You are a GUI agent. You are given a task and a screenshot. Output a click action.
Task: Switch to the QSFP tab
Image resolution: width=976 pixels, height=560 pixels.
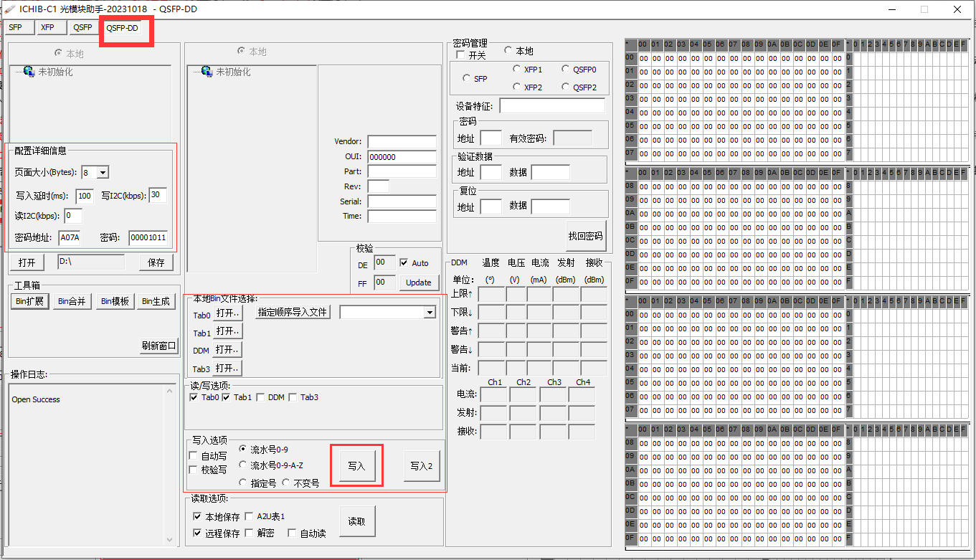click(x=82, y=27)
